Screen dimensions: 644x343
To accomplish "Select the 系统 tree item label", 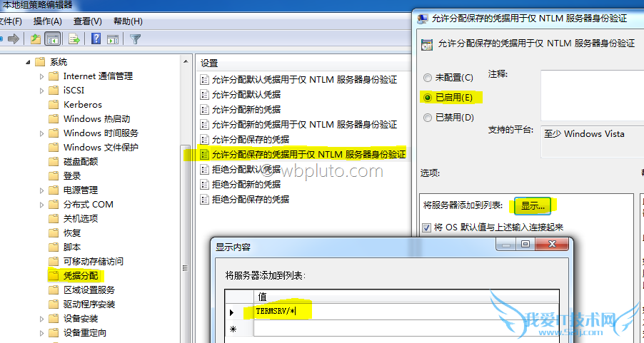I will (59, 62).
